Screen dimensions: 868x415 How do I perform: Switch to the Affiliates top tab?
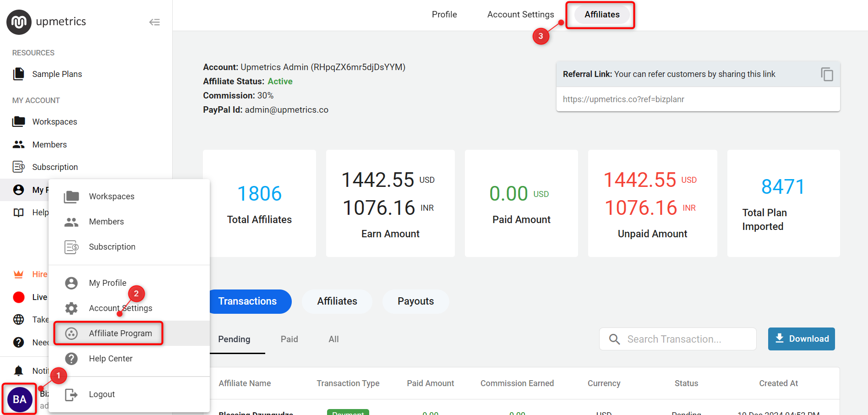click(602, 15)
